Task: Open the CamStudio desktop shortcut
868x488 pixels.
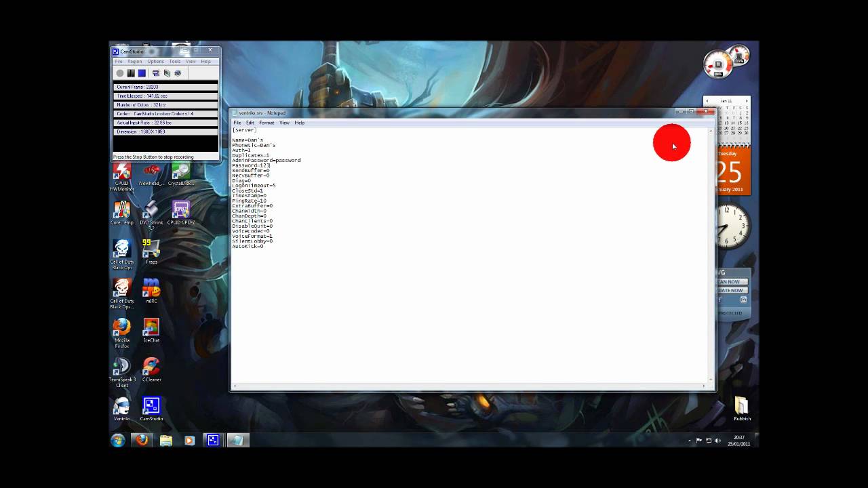Action: tap(151, 409)
